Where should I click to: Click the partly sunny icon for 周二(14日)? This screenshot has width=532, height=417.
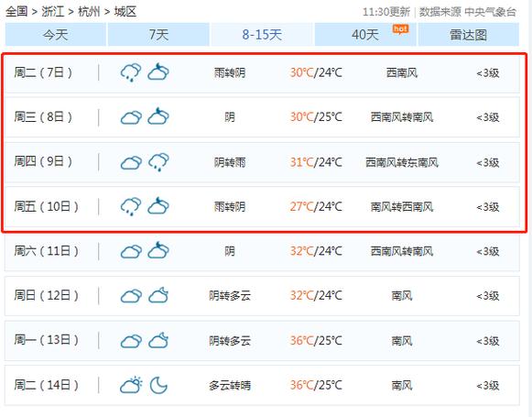tap(131, 385)
